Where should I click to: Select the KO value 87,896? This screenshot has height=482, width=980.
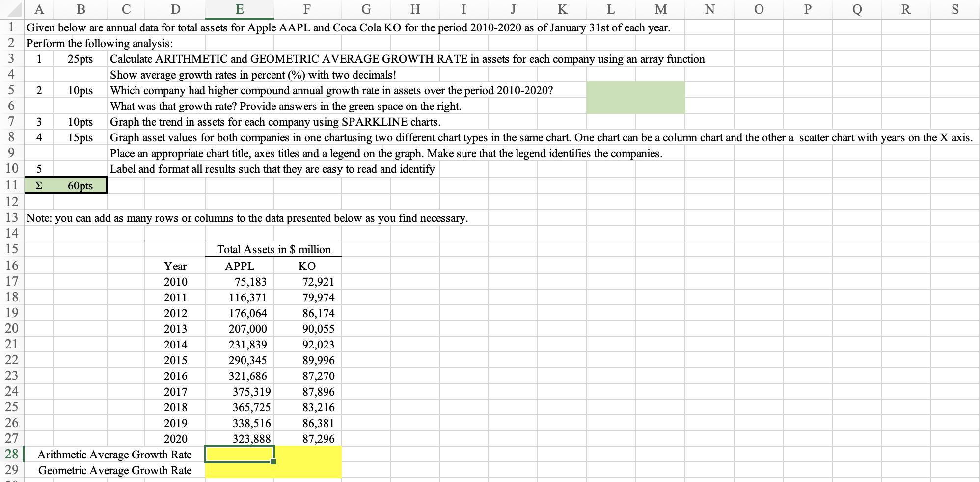307,391
